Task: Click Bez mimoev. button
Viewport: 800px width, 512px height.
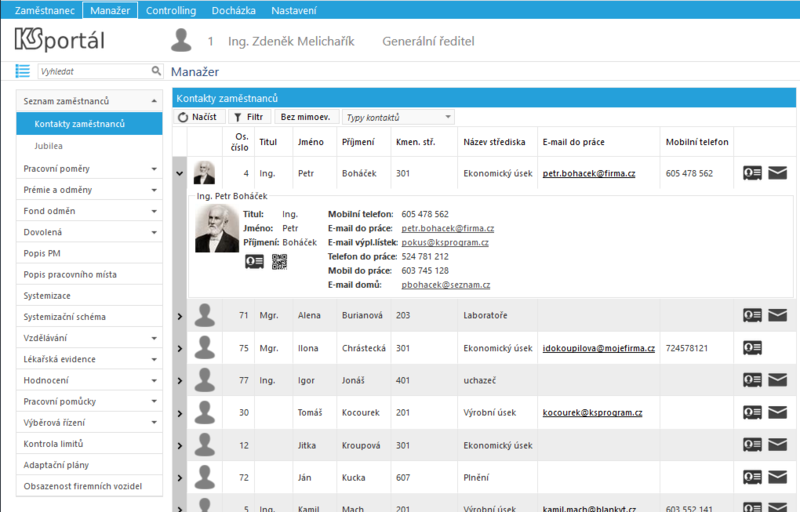Action: [x=306, y=117]
